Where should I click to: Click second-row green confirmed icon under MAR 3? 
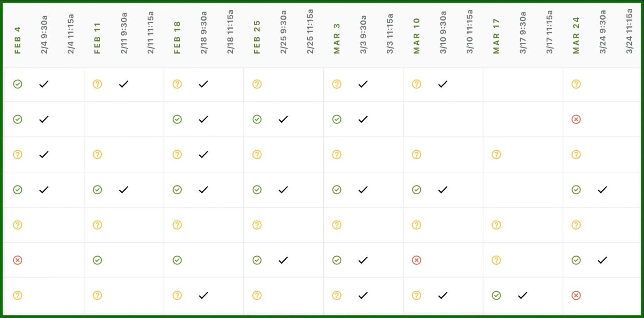coord(337,119)
